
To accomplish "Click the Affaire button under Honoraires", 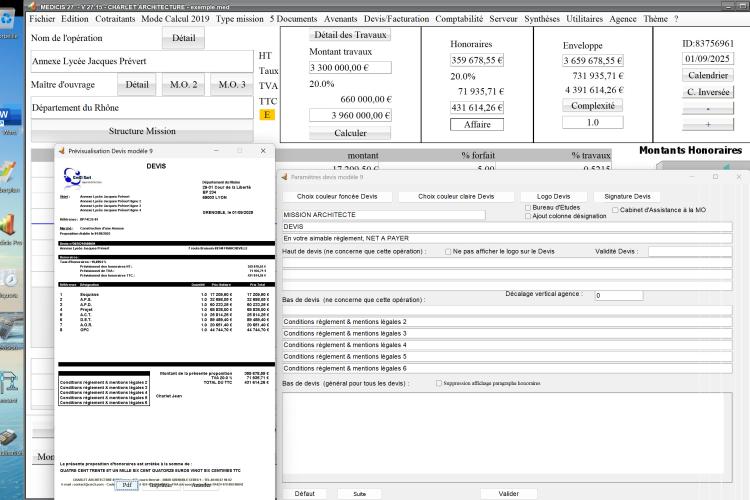I will pyautogui.click(x=477, y=124).
